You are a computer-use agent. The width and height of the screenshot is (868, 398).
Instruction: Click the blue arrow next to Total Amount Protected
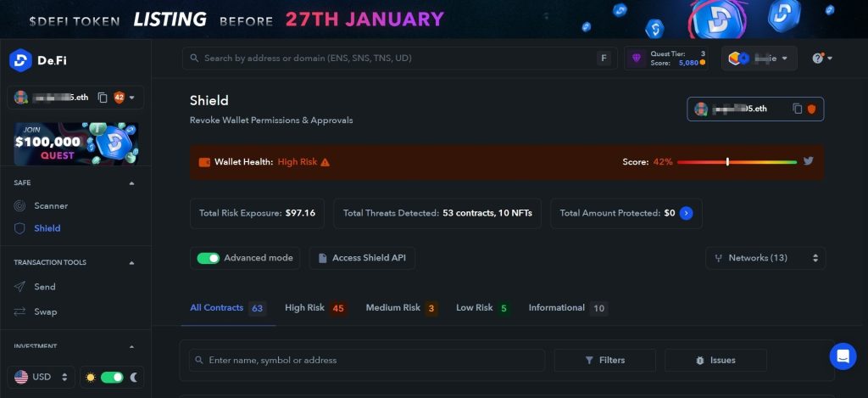687,213
